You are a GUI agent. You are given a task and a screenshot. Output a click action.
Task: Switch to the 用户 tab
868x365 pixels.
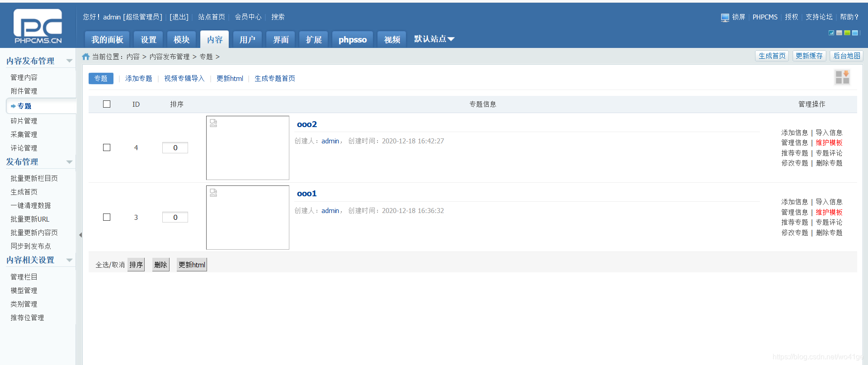(247, 39)
